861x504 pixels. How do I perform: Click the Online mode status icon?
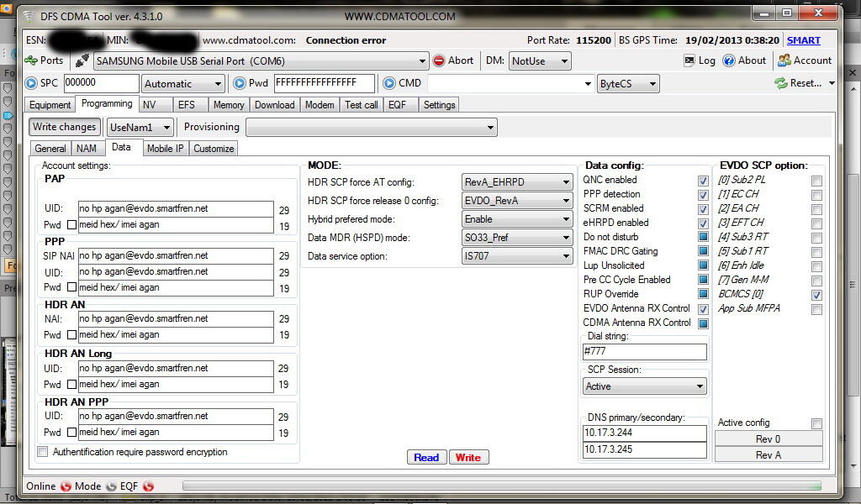point(66,486)
